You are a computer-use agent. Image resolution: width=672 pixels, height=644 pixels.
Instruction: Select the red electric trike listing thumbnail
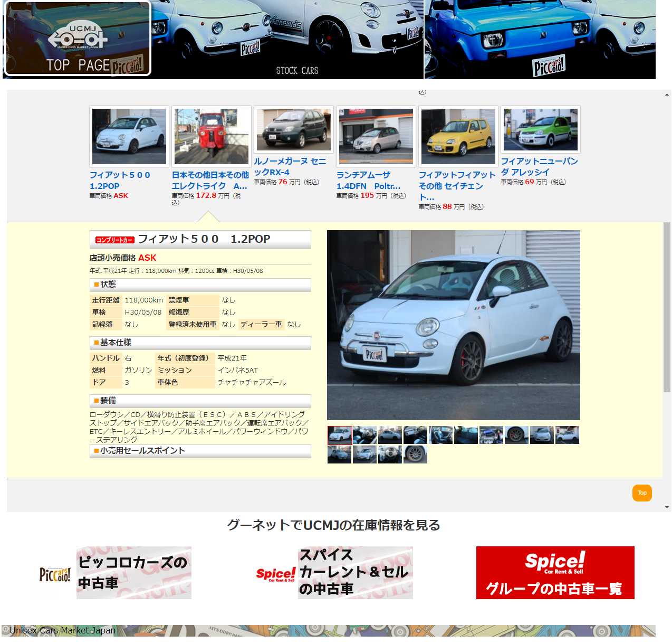click(x=212, y=136)
